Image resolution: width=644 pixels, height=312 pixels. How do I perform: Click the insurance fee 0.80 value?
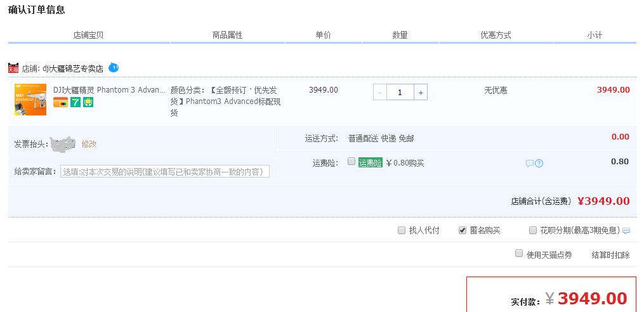(620, 161)
